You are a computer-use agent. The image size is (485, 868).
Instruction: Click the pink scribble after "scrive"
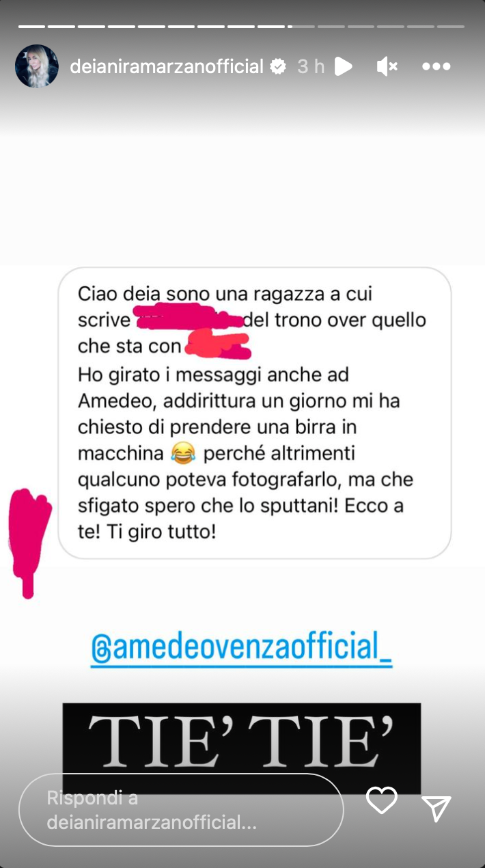tap(189, 318)
